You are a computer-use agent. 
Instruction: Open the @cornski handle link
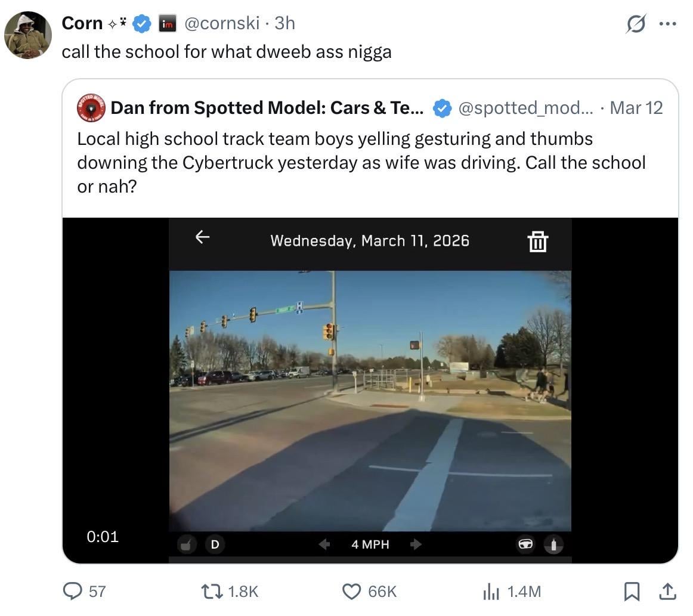[222, 23]
